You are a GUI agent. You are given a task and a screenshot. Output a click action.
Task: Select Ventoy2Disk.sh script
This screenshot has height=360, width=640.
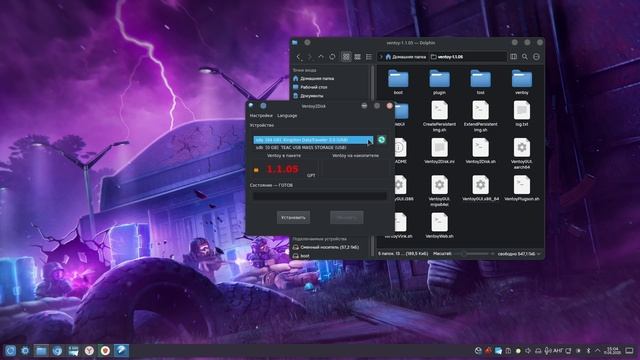[x=480, y=151]
